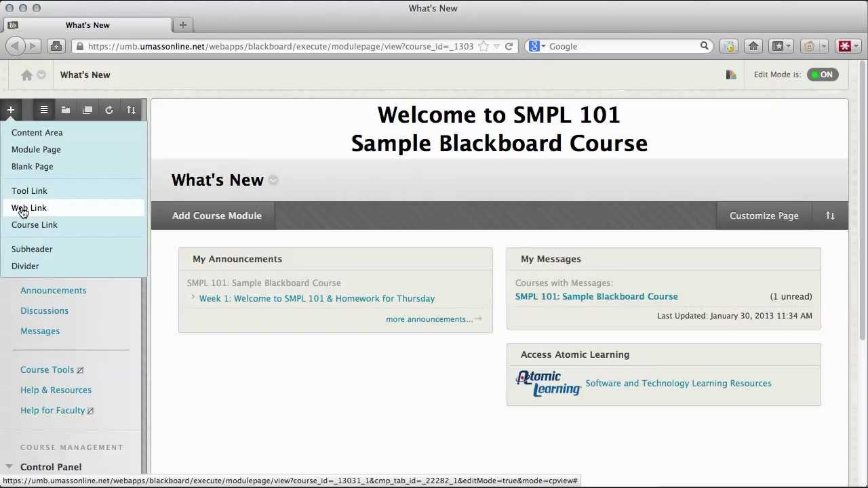The image size is (868, 488).
Task: Click the browser back arrow
Action: (x=15, y=46)
